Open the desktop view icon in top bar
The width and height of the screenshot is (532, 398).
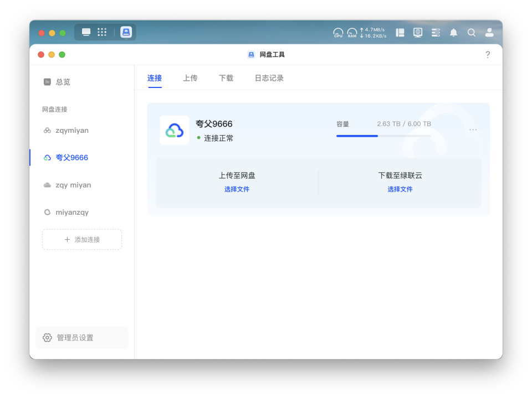[x=86, y=32]
